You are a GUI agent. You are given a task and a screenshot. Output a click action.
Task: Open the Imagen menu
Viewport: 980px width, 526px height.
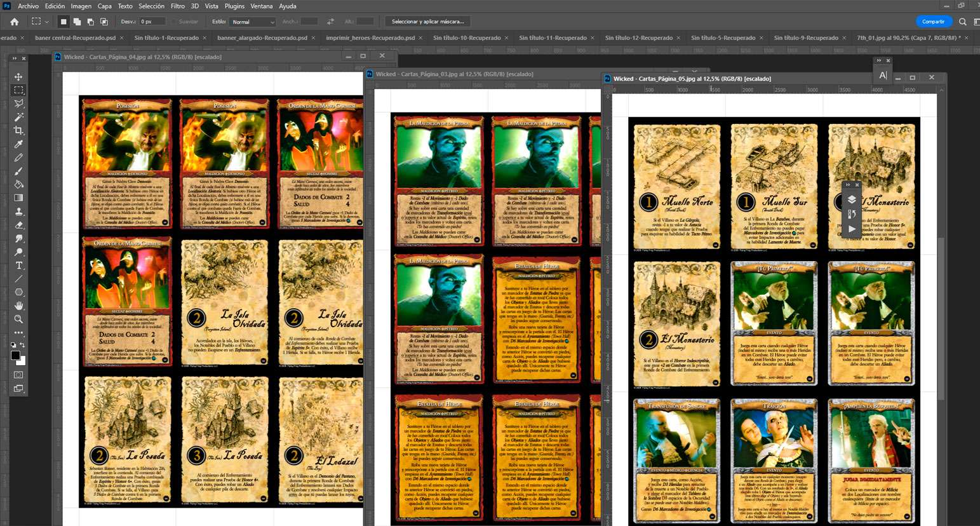tap(81, 6)
